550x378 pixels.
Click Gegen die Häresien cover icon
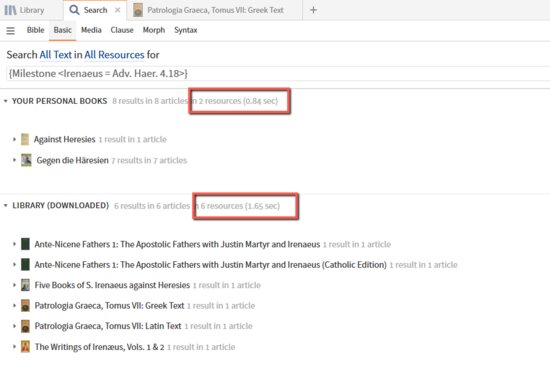point(26,160)
